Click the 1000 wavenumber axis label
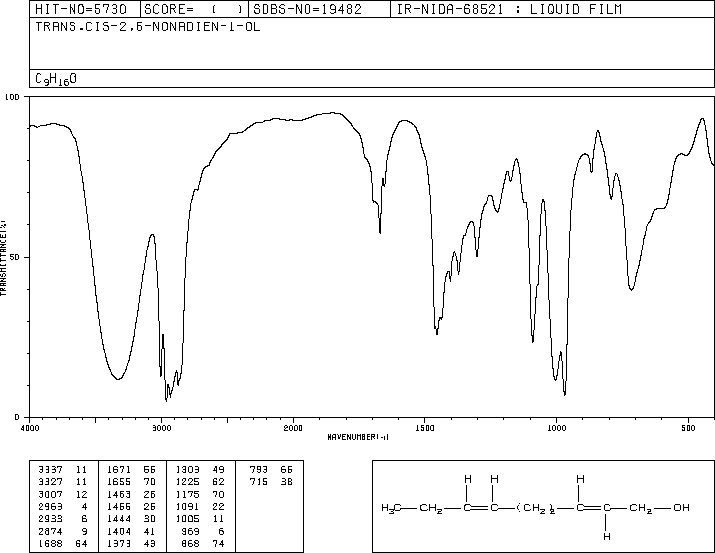This screenshot has height=553, width=715. 557,428
